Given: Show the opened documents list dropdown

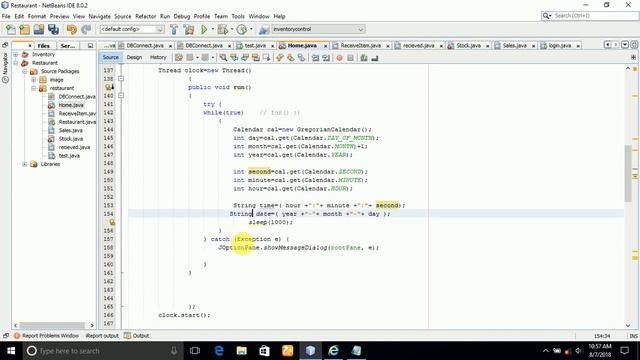Looking at the screenshot, I should click(x=625, y=44).
